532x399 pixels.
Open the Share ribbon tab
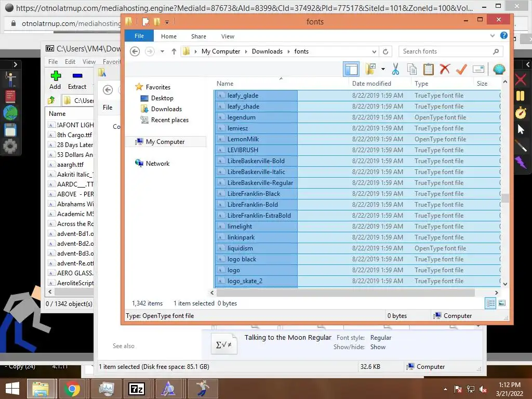click(198, 36)
